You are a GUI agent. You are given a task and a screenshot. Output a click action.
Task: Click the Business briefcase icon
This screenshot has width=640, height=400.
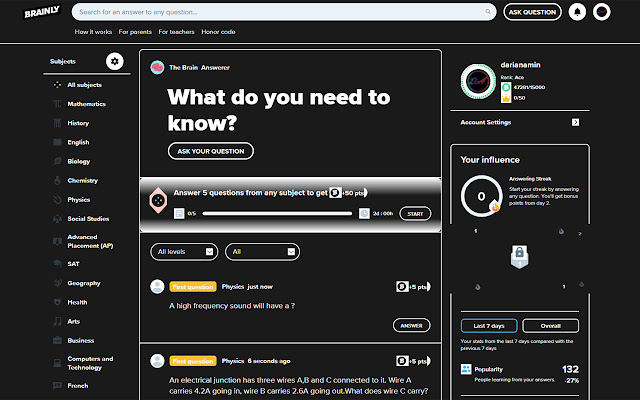[x=58, y=340]
